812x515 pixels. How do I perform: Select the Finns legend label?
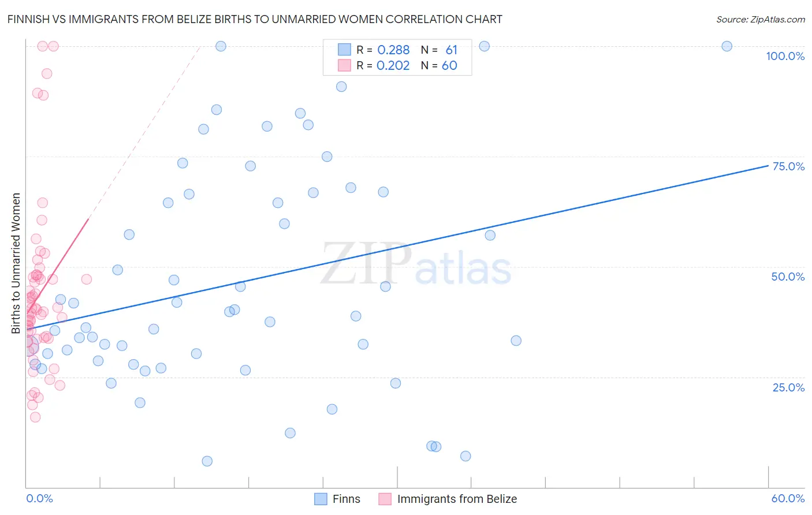tap(347, 499)
